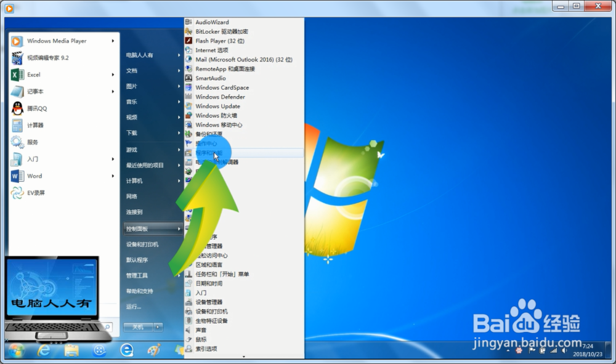The width and height of the screenshot is (616, 364).
Task: Click the Start menu search magnifier box
Action: pos(107,326)
